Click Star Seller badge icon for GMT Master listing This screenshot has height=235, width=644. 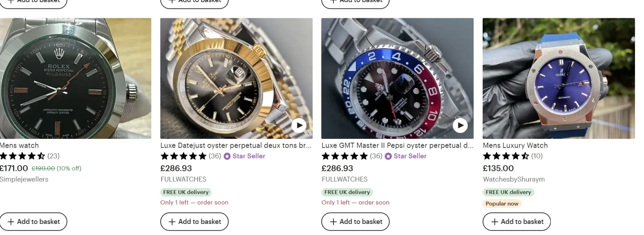[x=389, y=156]
